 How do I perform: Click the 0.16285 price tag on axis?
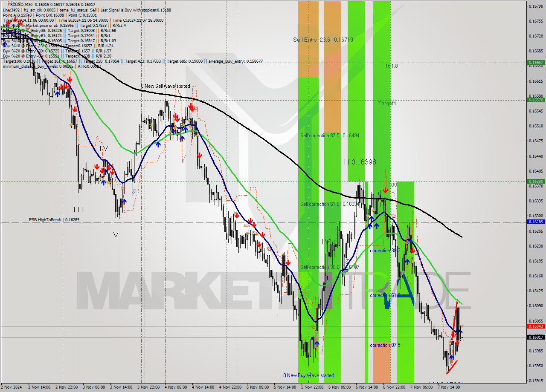(x=536, y=222)
